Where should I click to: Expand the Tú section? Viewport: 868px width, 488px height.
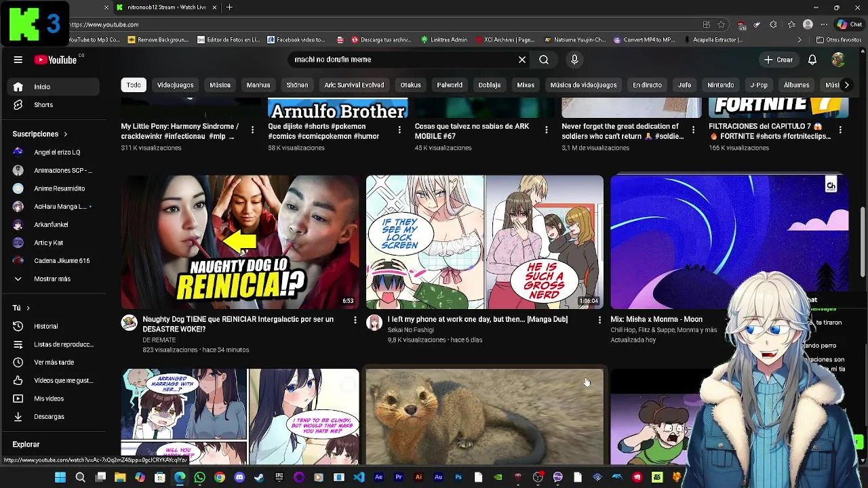[x=21, y=308]
